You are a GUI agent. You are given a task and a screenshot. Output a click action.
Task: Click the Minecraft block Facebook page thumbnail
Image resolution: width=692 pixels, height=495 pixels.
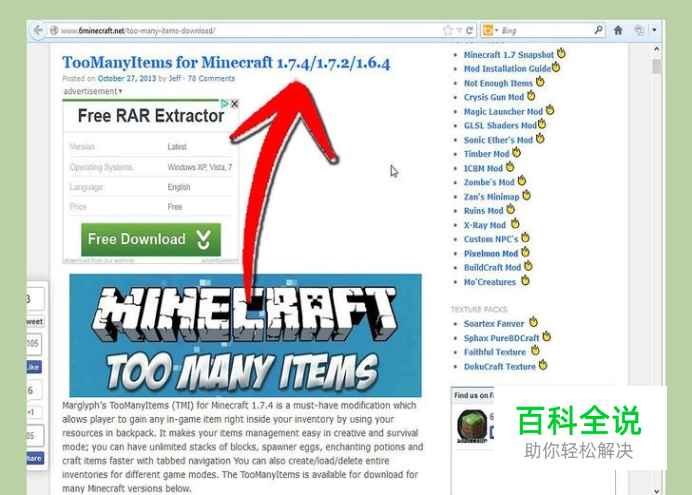472,426
